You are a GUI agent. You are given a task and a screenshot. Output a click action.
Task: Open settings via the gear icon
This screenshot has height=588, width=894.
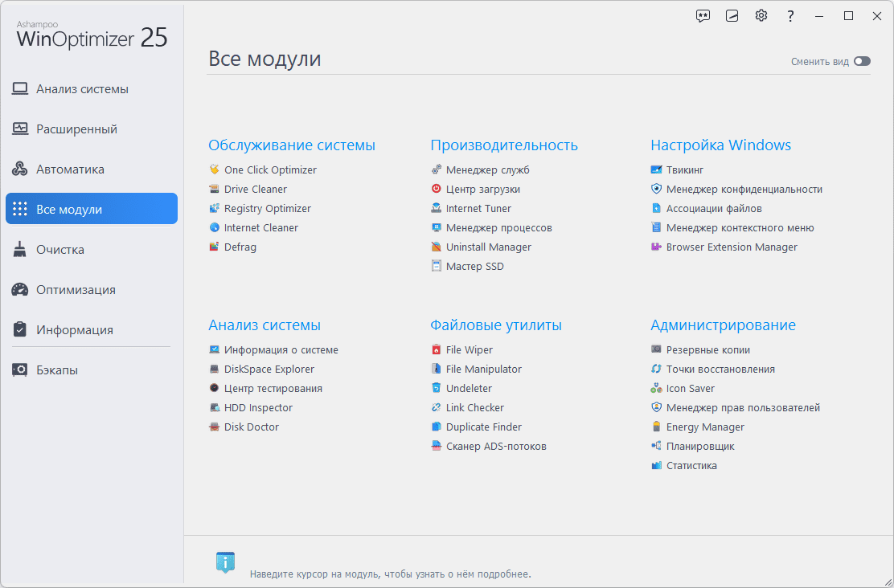coord(761,16)
